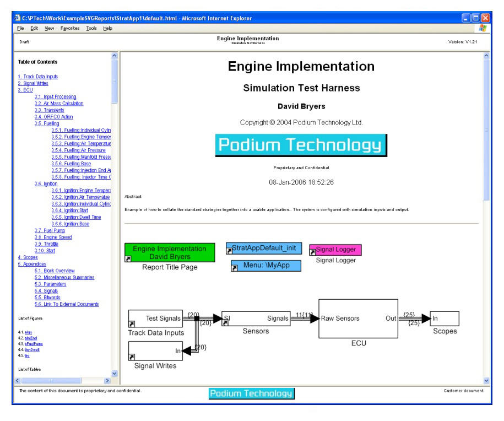504x421 pixels.
Task: Click contents pane scroll right arrow
Action: coord(107,380)
